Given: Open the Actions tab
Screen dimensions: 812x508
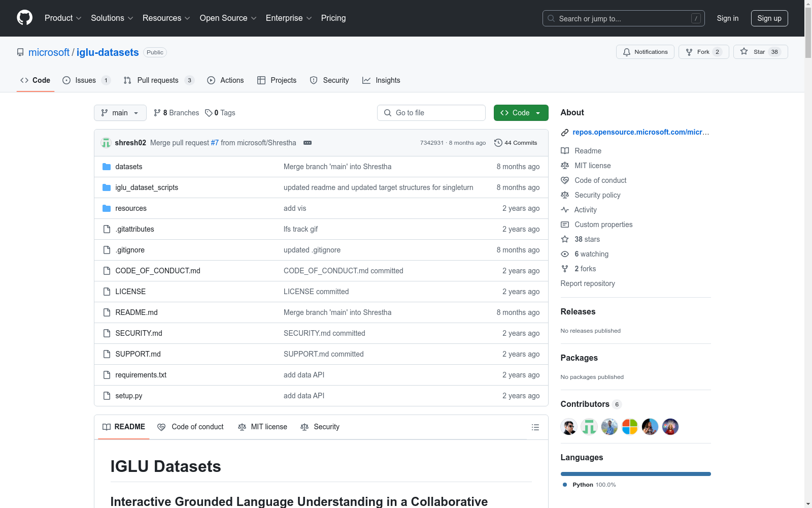Looking at the screenshot, I should point(225,80).
